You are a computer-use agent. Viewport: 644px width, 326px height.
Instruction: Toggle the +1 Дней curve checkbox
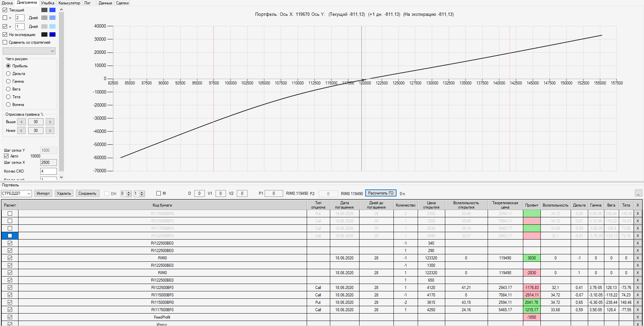[x=5, y=27]
